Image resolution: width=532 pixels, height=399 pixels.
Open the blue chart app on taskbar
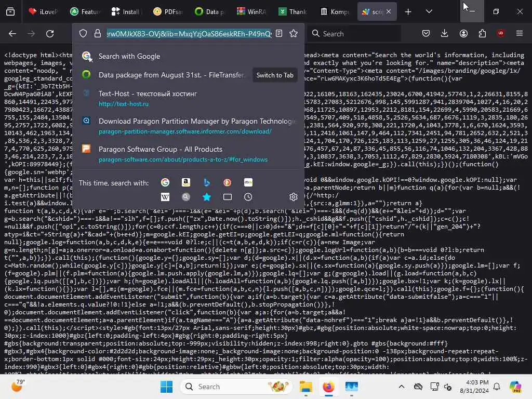352,387
